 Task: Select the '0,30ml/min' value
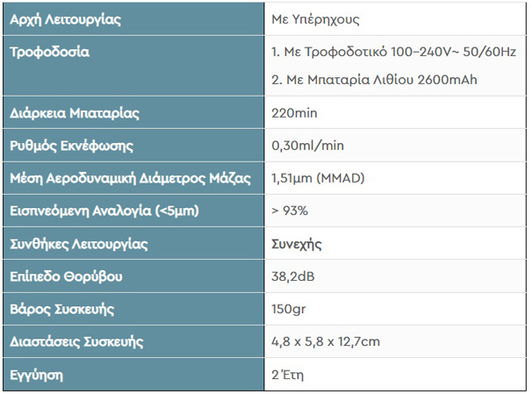point(306,146)
